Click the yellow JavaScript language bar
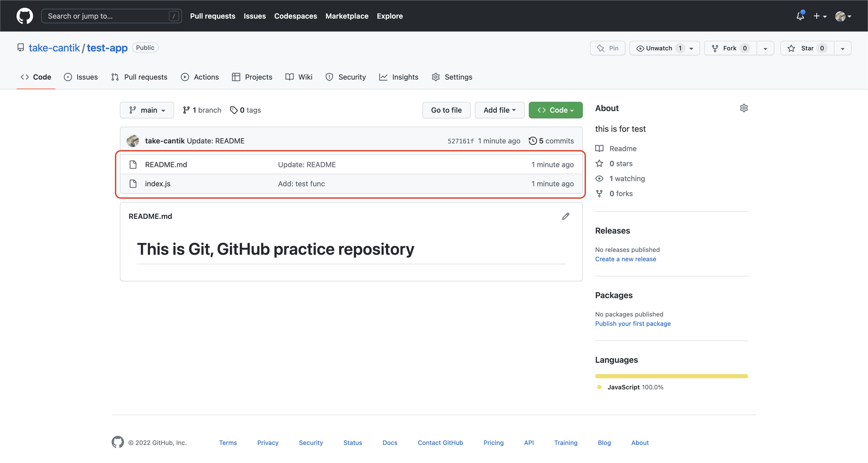This screenshot has width=868, height=463. (x=671, y=376)
